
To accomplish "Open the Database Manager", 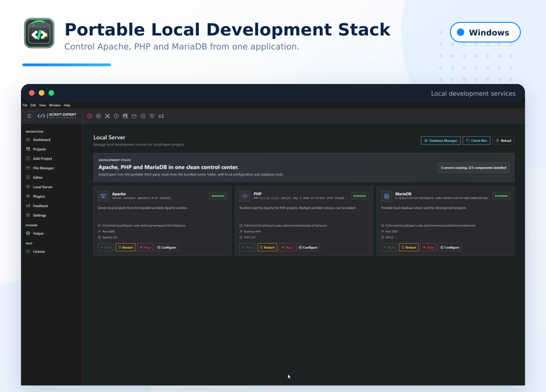I will [441, 140].
